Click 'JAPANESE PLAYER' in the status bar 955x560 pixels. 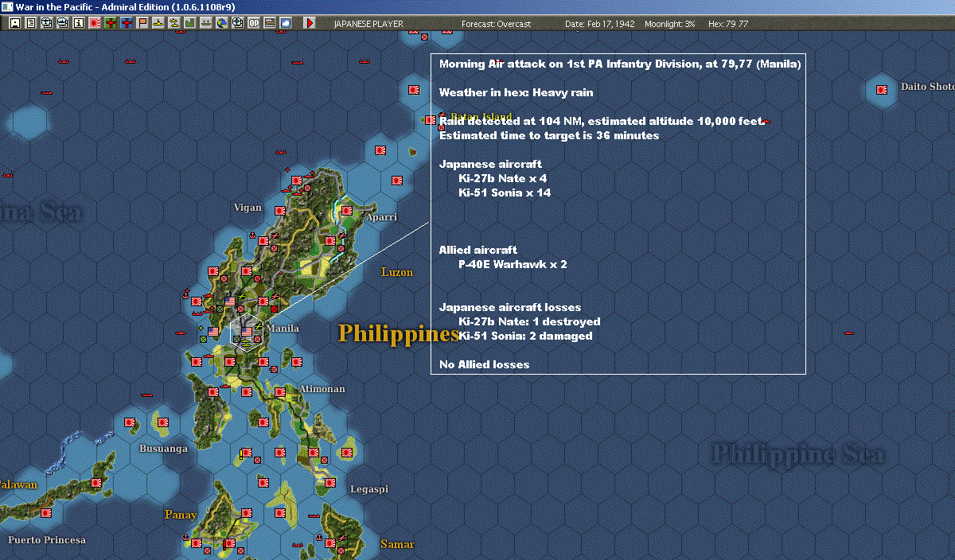pyautogui.click(x=368, y=24)
